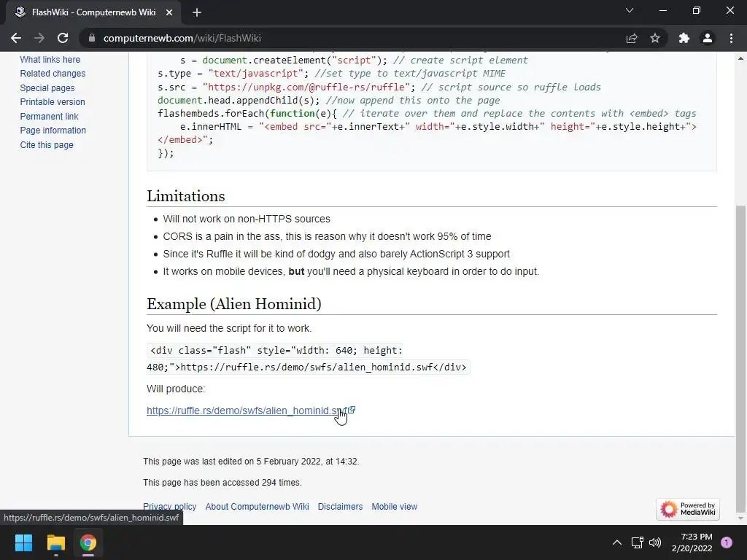The width and height of the screenshot is (747, 560).
Task: Open Related changes link
Action: pyautogui.click(x=53, y=74)
